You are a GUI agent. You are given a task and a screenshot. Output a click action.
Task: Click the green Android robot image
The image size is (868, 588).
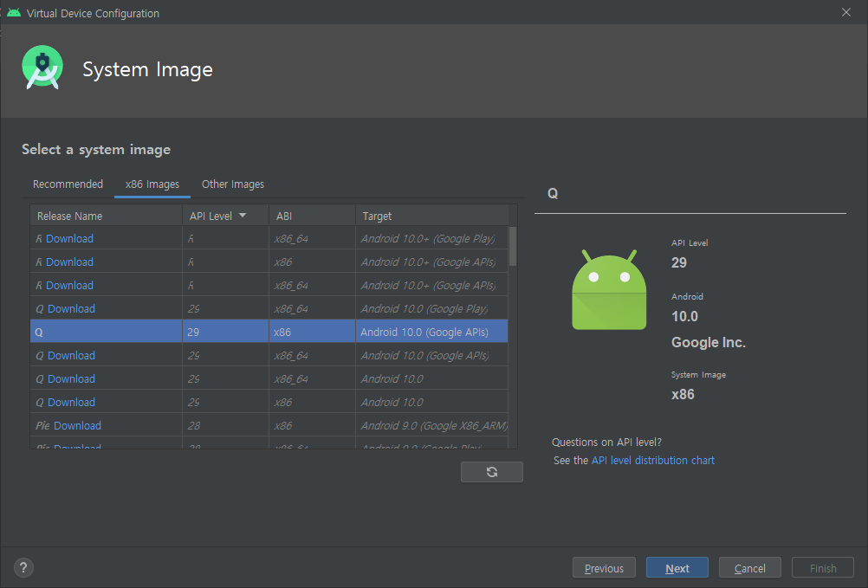[x=609, y=290]
